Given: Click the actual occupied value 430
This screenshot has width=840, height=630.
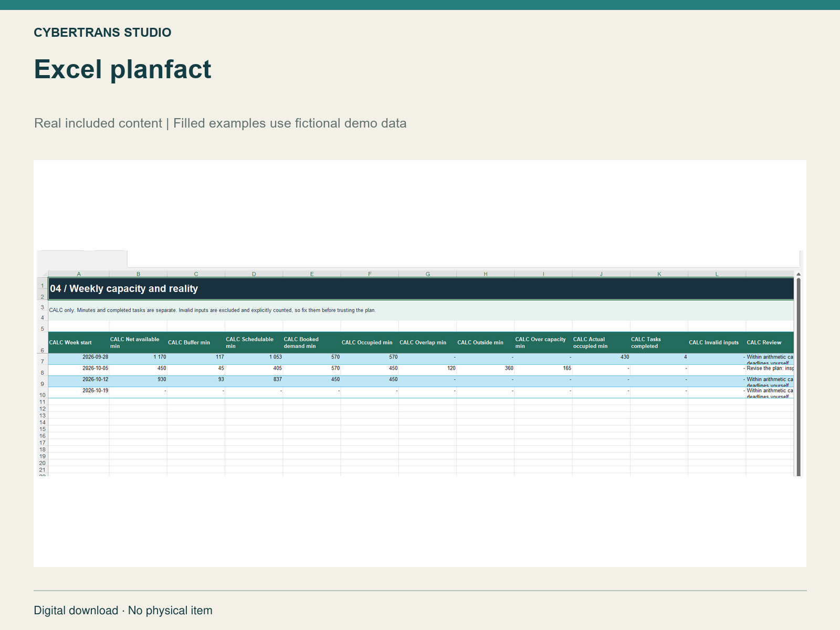Looking at the screenshot, I should point(601,359).
